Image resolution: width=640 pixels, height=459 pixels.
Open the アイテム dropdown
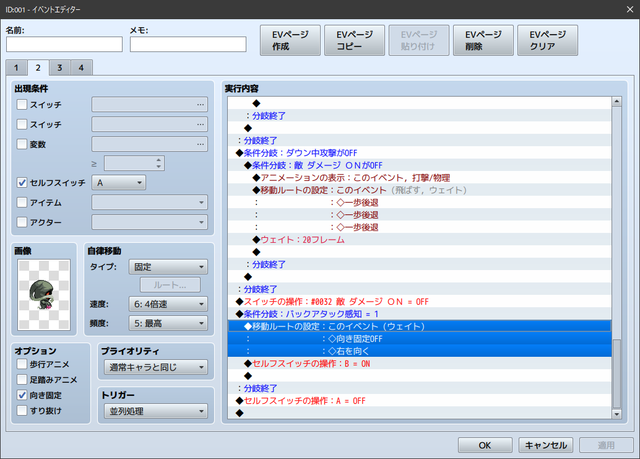(149, 202)
